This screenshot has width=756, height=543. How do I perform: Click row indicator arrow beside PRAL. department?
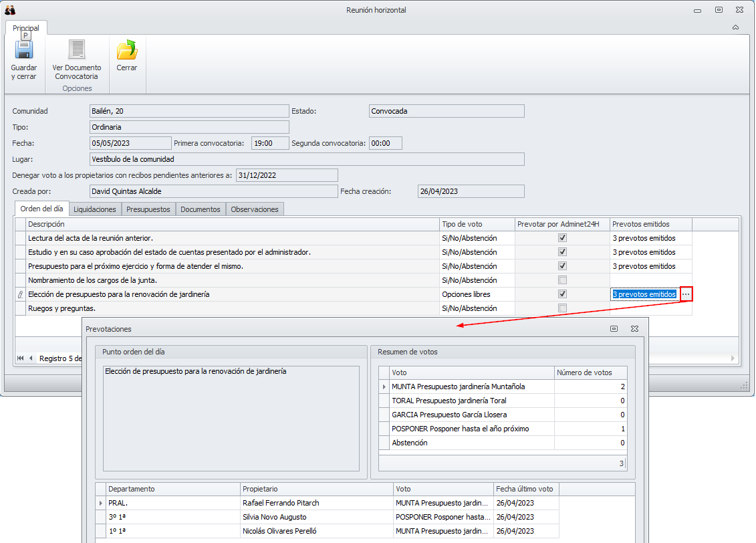pyautogui.click(x=101, y=503)
